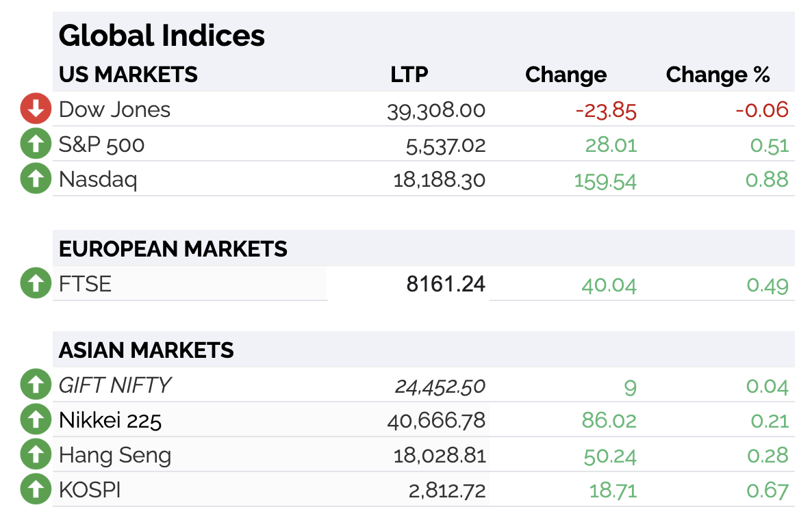812x520 pixels.
Task: Click the Change column header
Action: tap(566, 75)
